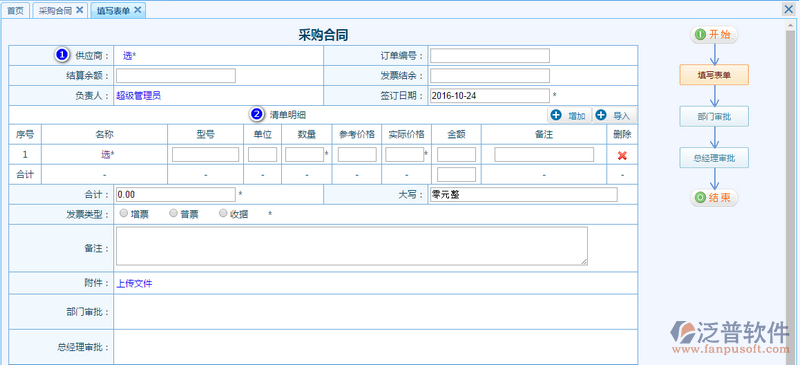Click the blue X icon at top right corner

789,9
